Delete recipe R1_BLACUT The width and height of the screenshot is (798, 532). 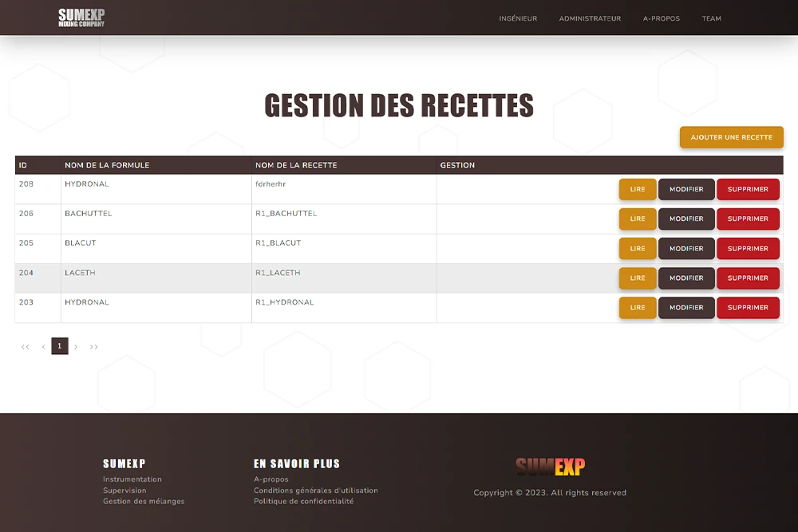coord(748,248)
